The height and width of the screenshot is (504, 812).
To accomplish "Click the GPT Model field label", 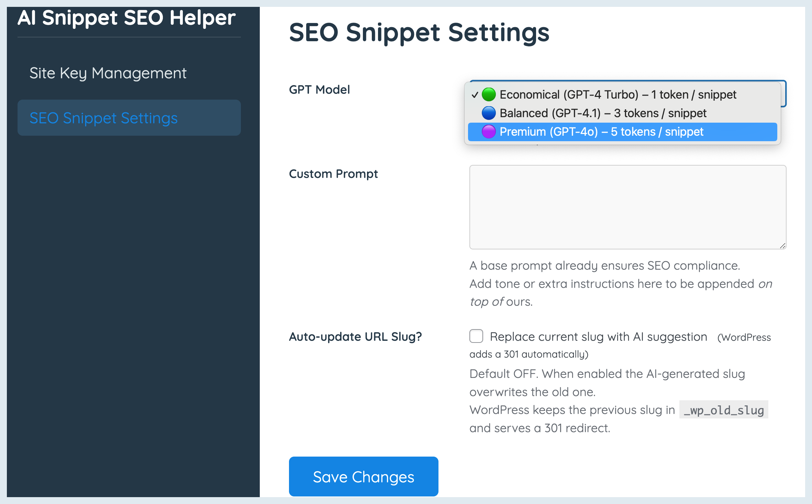I will click(x=319, y=90).
